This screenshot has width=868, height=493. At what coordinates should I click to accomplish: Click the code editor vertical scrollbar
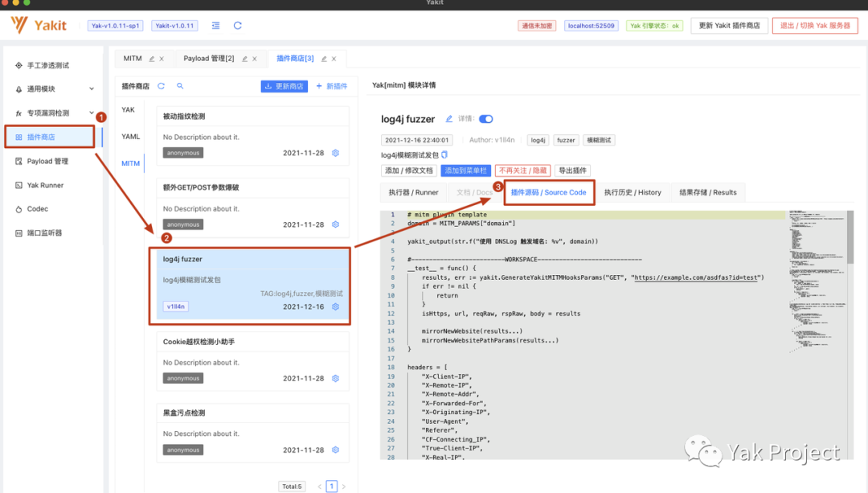coord(850,237)
